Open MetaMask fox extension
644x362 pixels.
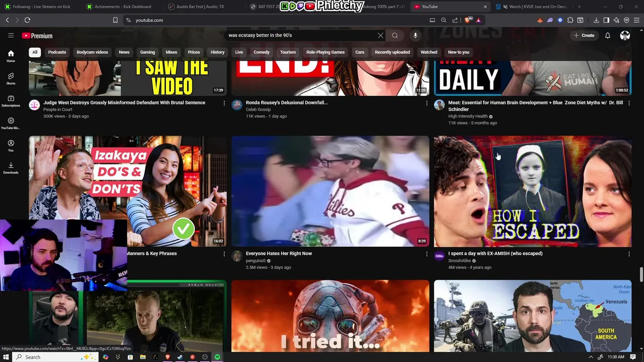(x=540, y=20)
